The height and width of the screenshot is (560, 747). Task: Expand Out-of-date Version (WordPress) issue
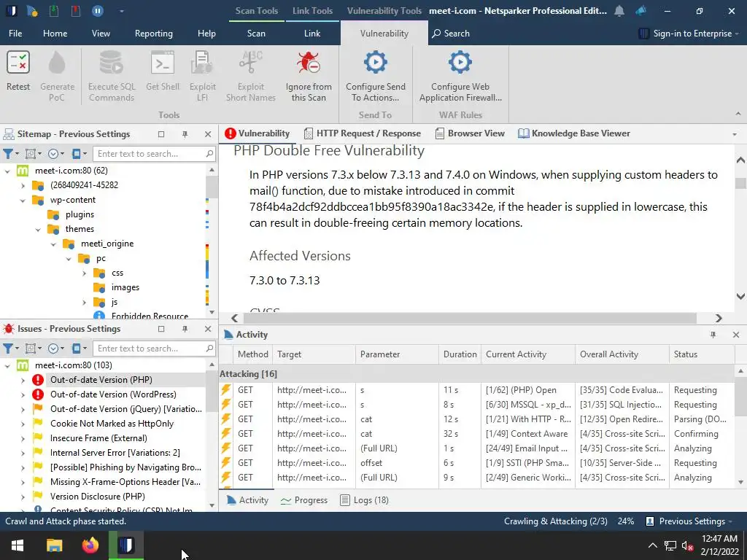23,394
